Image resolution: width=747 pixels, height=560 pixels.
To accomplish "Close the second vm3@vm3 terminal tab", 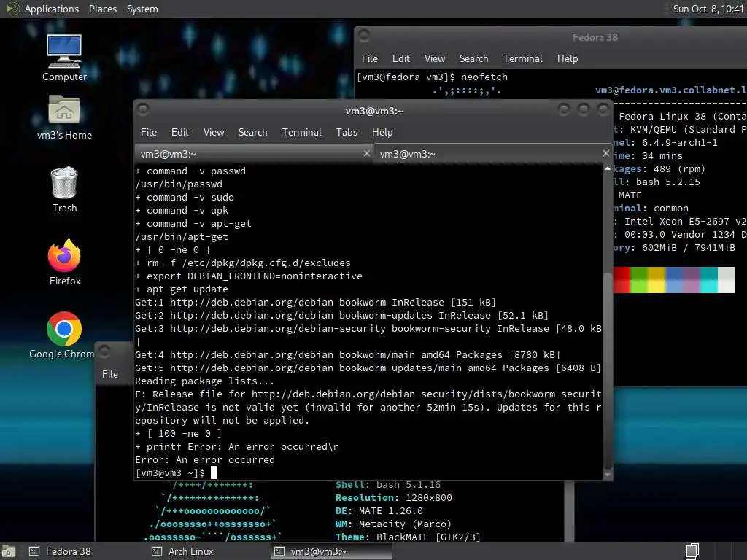I will click(x=605, y=153).
